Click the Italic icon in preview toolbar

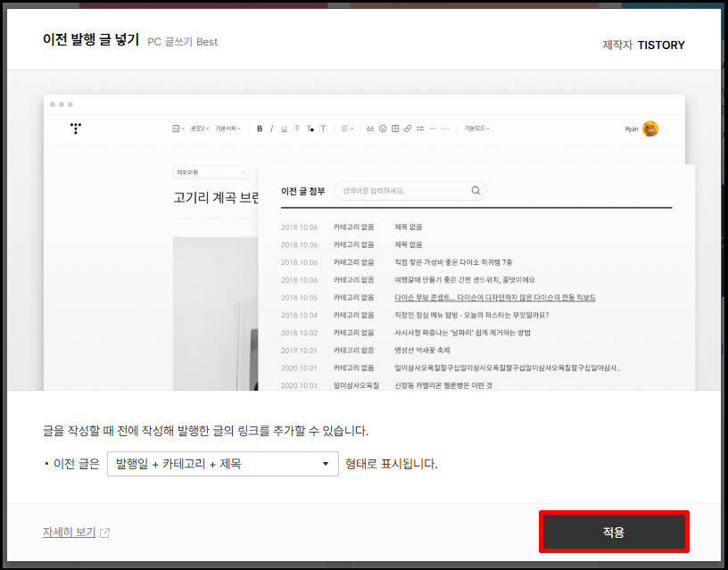(x=271, y=128)
